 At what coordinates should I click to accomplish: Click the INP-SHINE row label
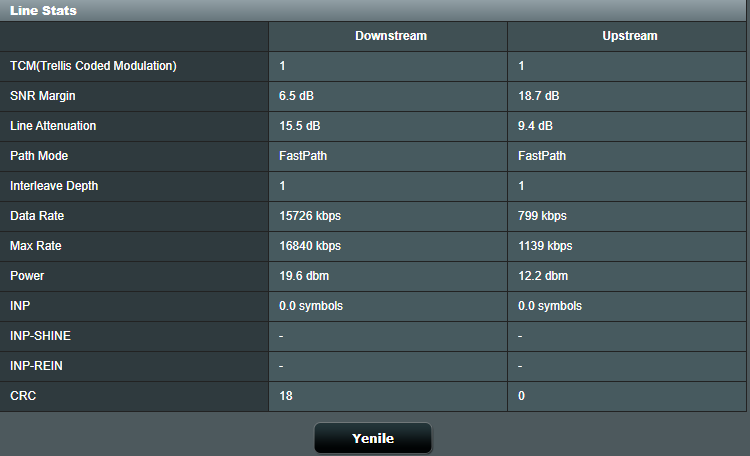(x=40, y=336)
